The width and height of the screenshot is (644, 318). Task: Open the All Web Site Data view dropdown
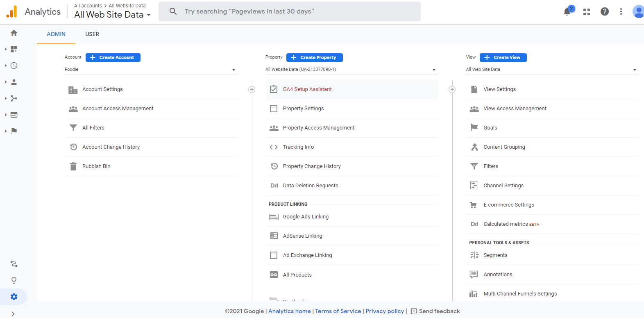[x=552, y=70]
